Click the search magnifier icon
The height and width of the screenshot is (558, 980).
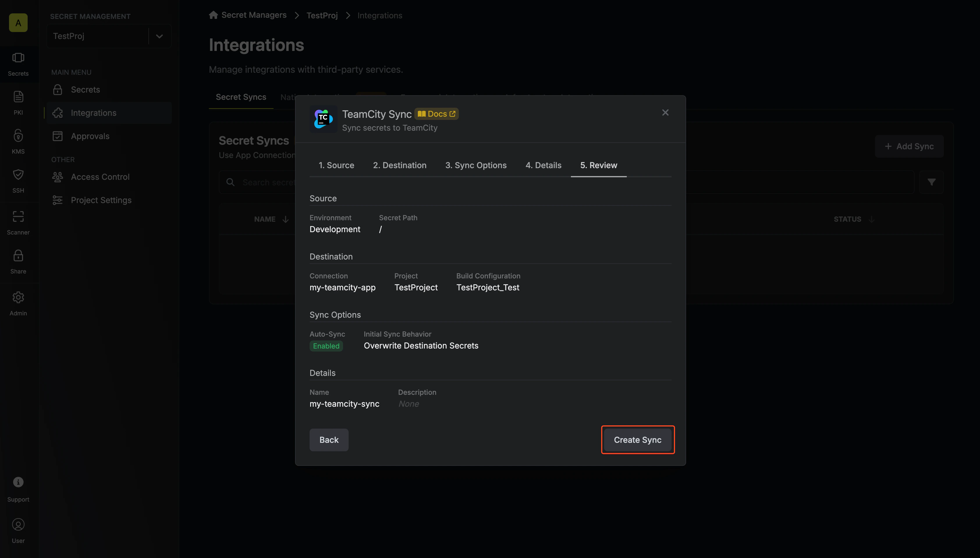tap(230, 182)
